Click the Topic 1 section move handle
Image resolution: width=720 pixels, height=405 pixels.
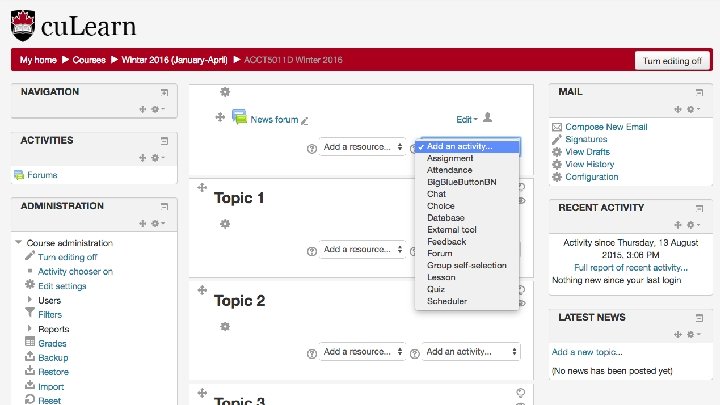tap(202, 187)
